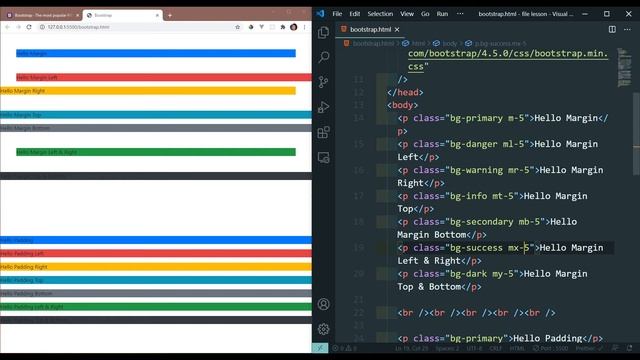
Task: Go back in the Chrome browser
Action: (x=7, y=27)
